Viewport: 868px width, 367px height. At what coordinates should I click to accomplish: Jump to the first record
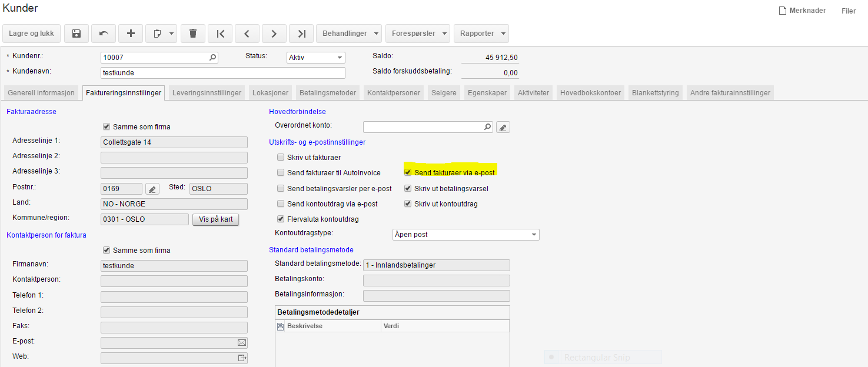coord(220,34)
